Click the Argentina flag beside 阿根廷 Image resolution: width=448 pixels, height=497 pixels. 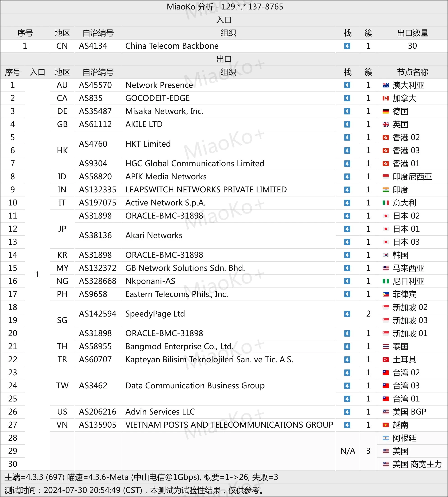(386, 438)
